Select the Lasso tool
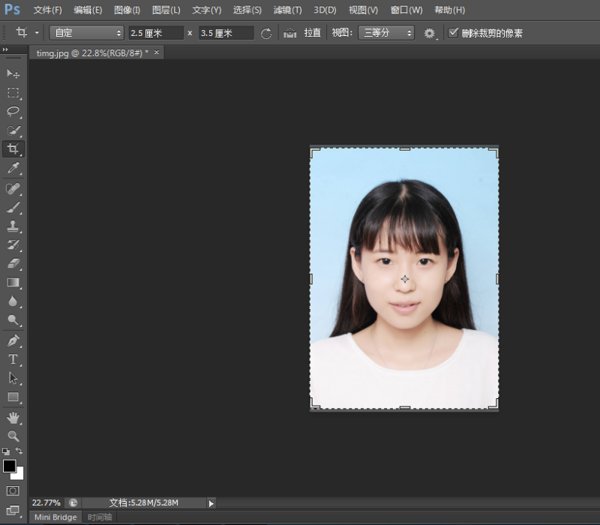Viewport: 600px width, 525px height. 13,111
